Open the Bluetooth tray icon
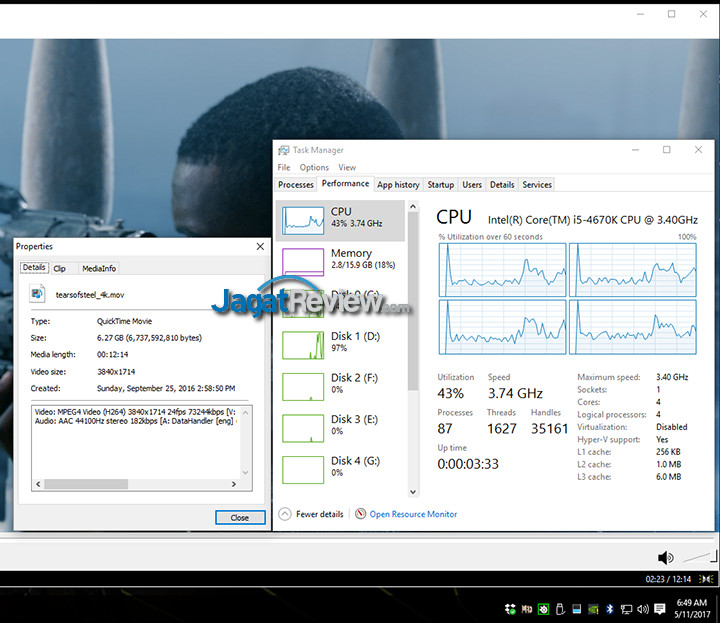Screen dimensions: 720x623 click(x=610, y=609)
